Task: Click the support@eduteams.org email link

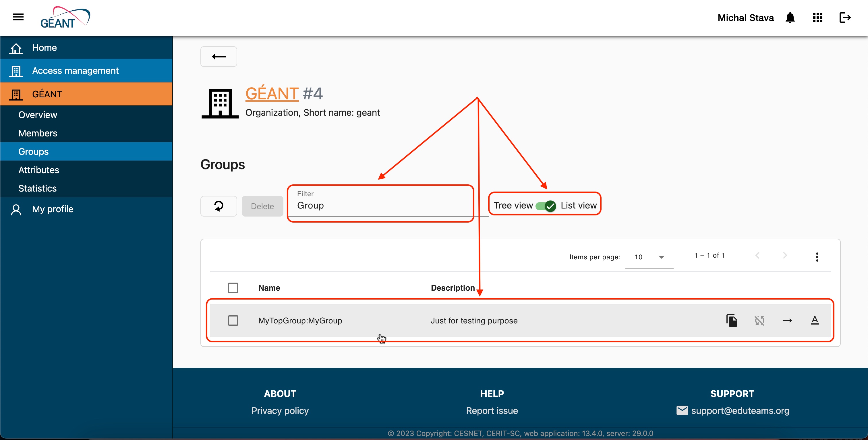Action: (x=740, y=410)
